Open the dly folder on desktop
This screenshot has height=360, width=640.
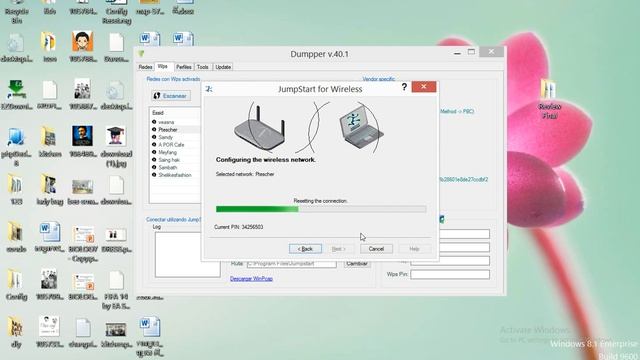pyautogui.click(x=16, y=331)
